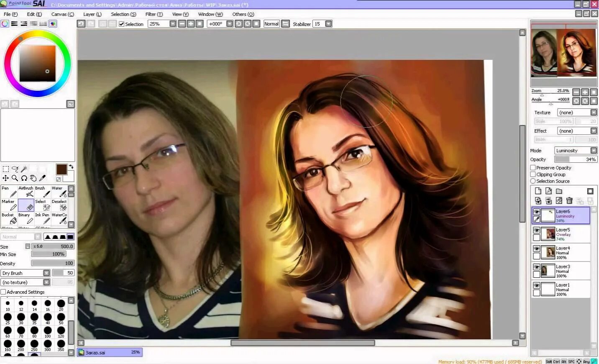Select the move tool
This screenshot has width=599, height=364.
[6, 178]
